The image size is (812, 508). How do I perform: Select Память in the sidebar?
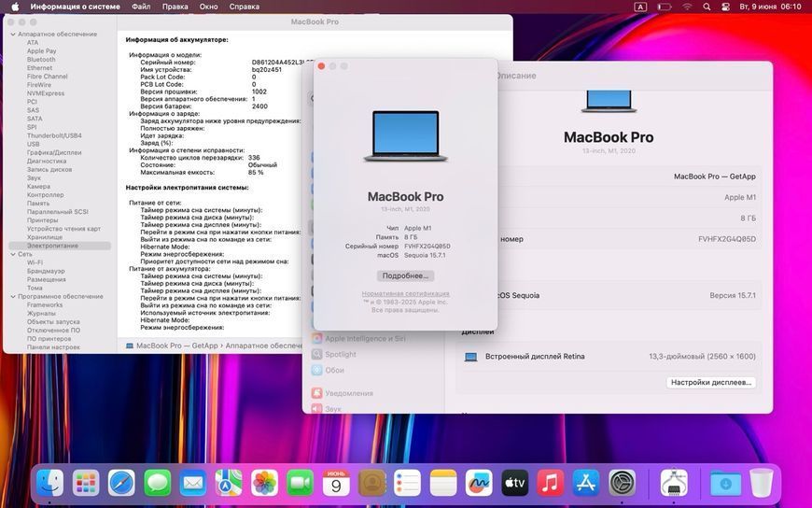pyautogui.click(x=38, y=204)
